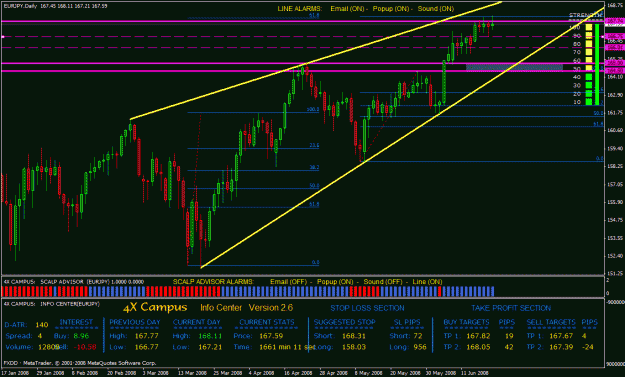This screenshot has width=625, height=377.
Task: Click current day low value 167.21
Action: [x=210, y=347]
